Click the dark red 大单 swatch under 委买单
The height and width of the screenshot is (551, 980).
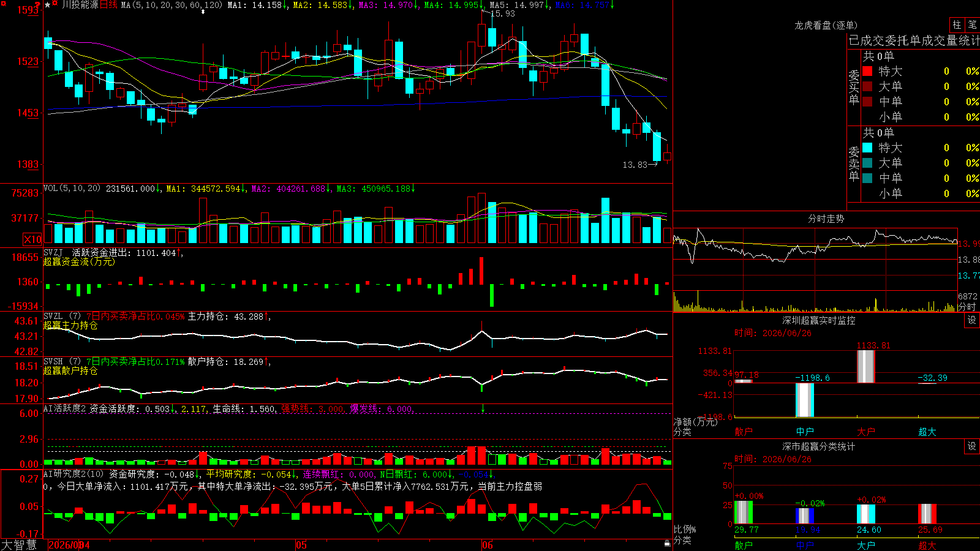(x=867, y=86)
